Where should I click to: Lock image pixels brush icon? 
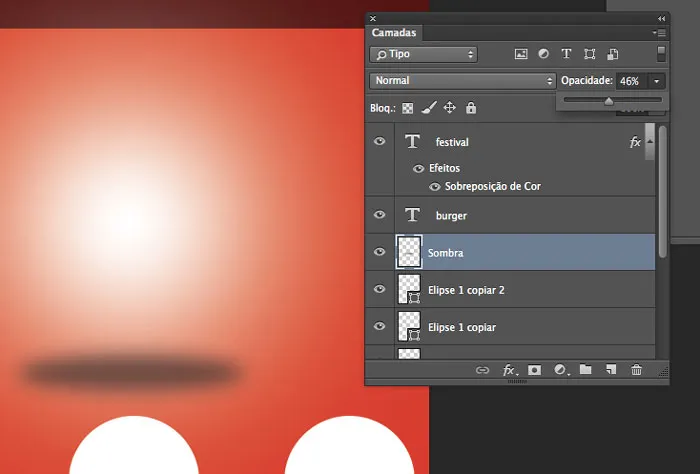(x=429, y=108)
